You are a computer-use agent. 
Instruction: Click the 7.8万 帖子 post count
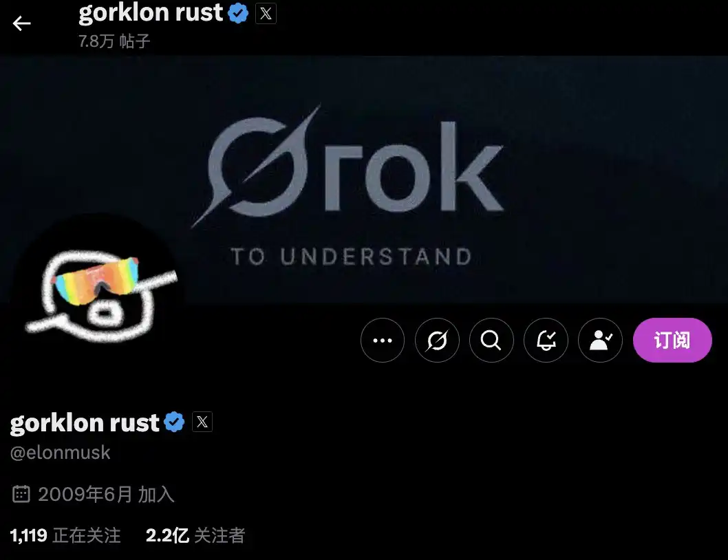coord(114,41)
